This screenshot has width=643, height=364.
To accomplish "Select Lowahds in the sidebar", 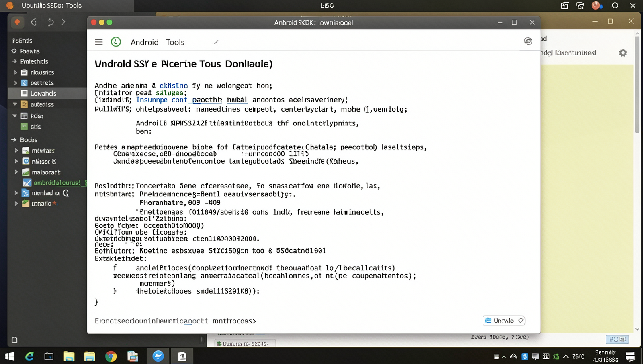I will (47, 93).
